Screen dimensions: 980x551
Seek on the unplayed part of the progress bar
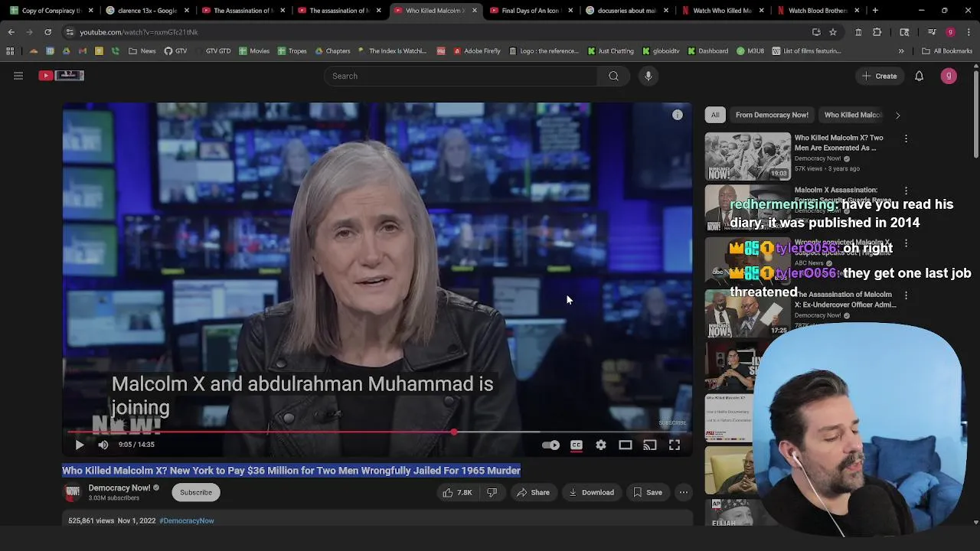coord(570,432)
